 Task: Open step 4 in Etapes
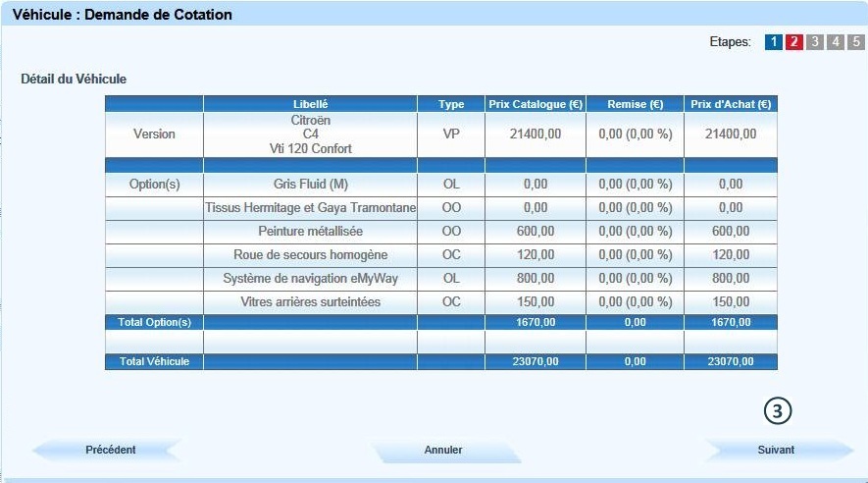(x=836, y=42)
